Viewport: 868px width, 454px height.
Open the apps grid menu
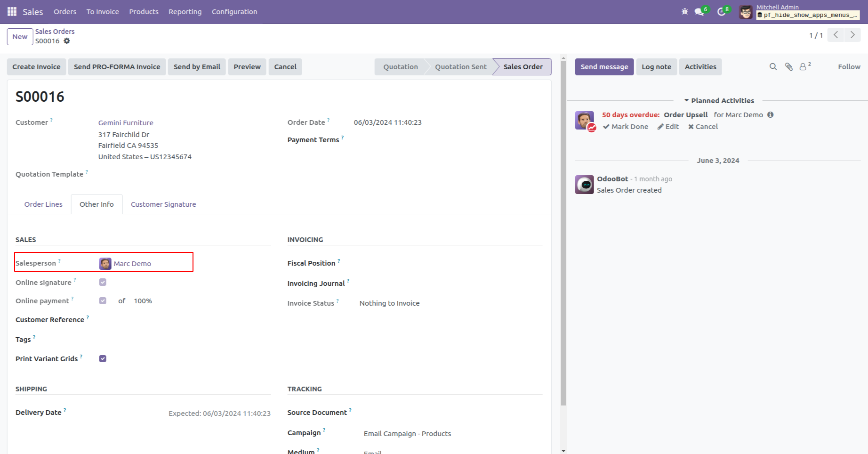point(12,11)
